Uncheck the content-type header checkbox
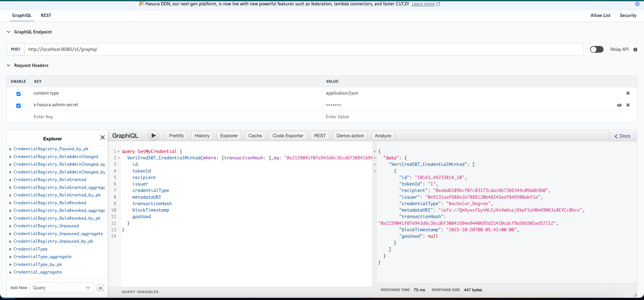This screenshot has width=644, height=300. pyautogui.click(x=19, y=94)
